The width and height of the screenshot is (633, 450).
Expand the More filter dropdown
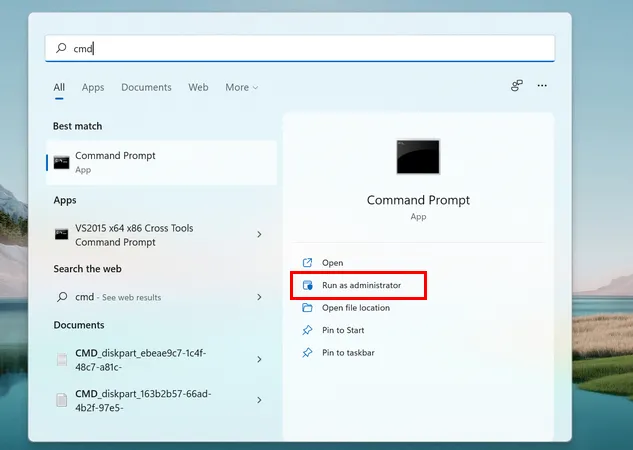tap(241, 88)
